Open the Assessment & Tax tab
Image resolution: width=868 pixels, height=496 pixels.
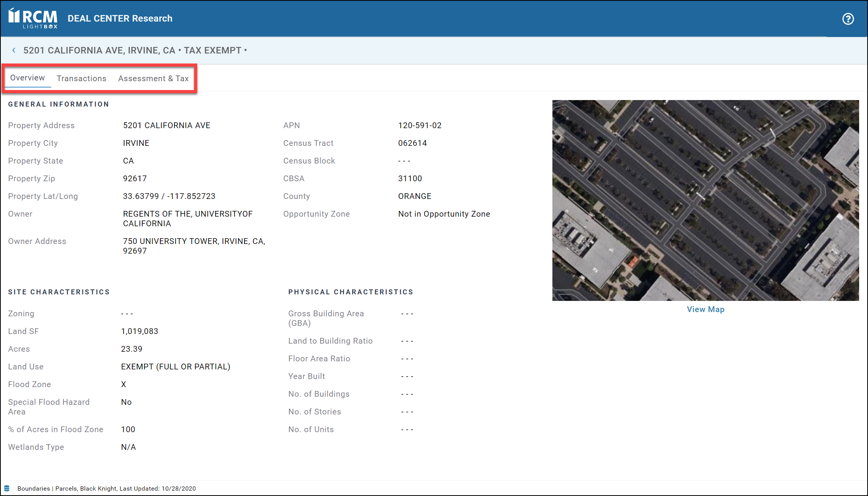pos(153,78)
